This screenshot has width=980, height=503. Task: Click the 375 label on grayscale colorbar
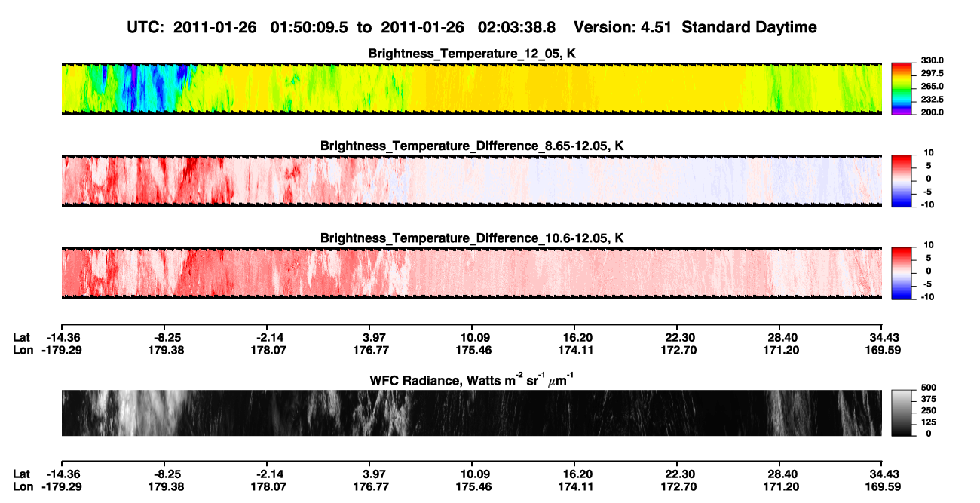click(929, 399)
